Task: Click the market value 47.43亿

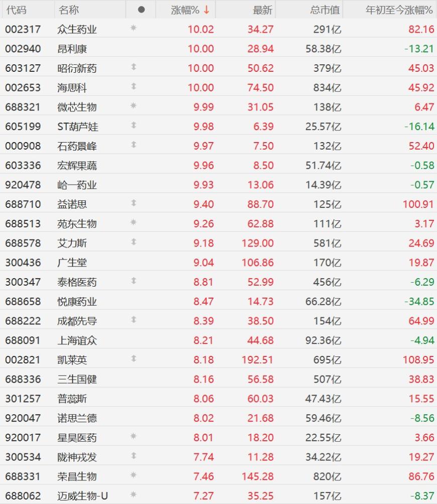Action: [x=323, y=399]
